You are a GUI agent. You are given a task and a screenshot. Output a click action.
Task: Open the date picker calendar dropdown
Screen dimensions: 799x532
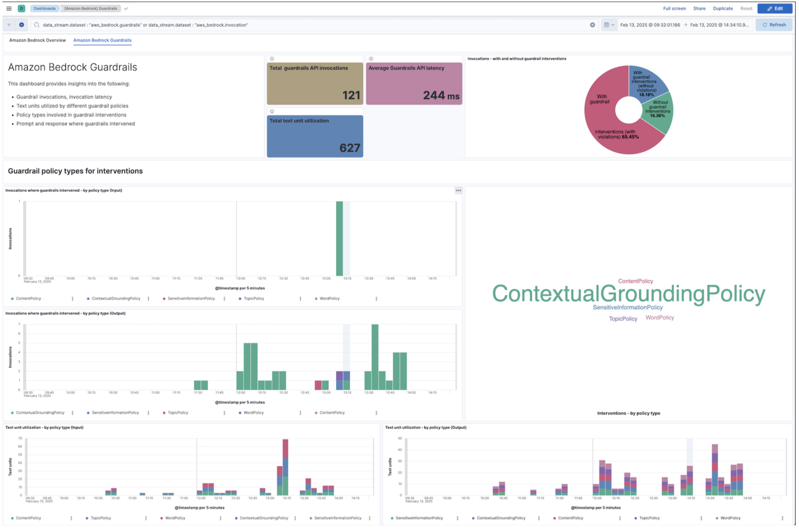tap(609, 25)
